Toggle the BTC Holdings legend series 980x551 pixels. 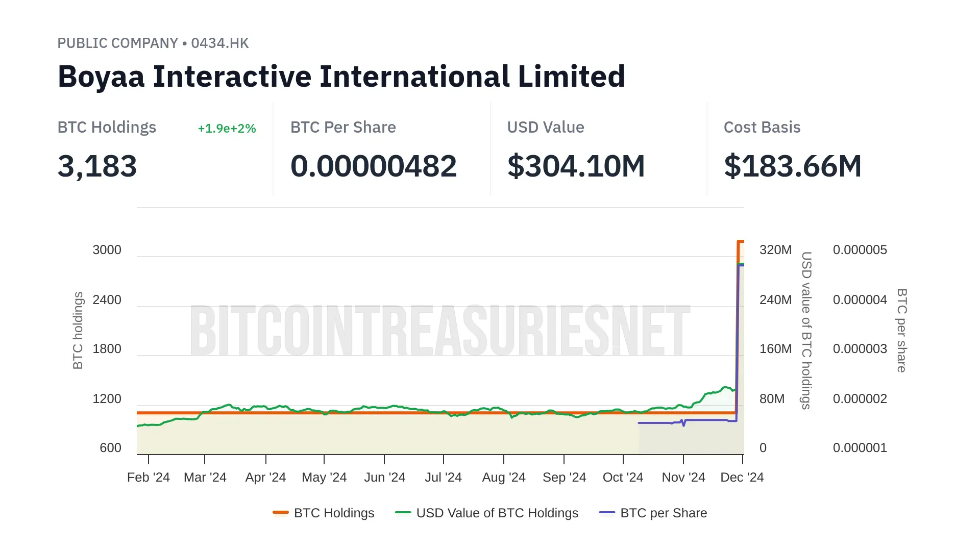point(334,513)
